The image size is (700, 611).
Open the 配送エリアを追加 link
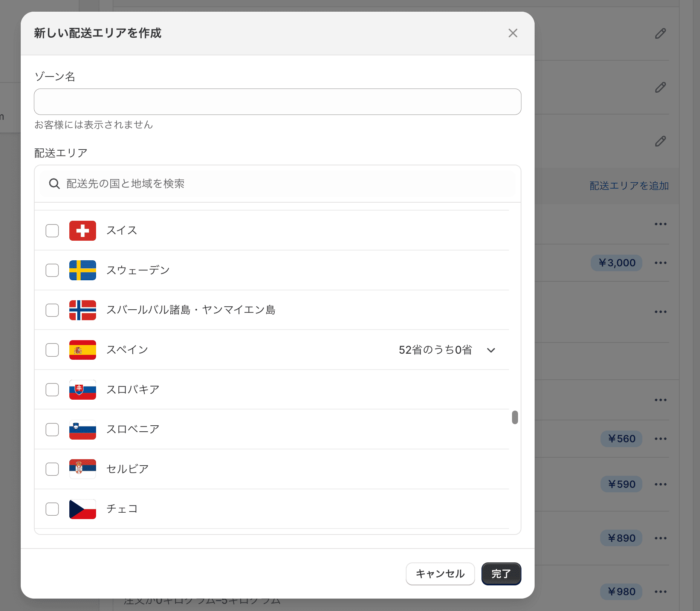coord(628,186)
